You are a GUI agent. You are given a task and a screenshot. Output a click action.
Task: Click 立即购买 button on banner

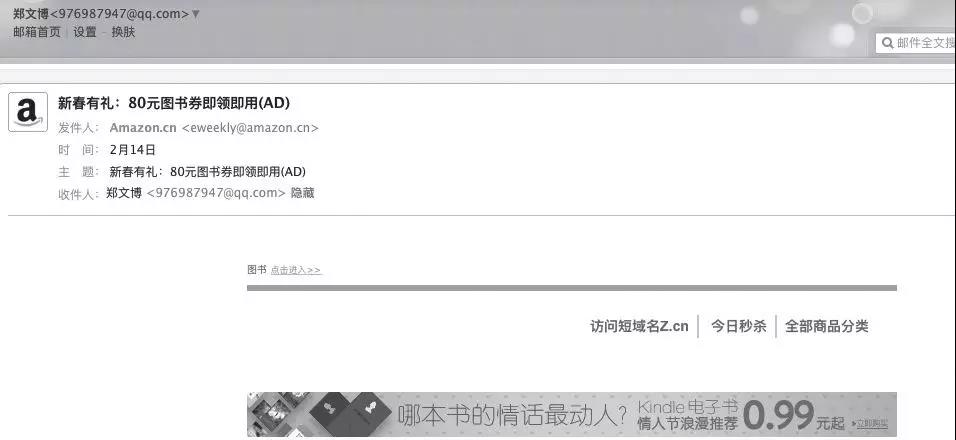coord(869,423)
